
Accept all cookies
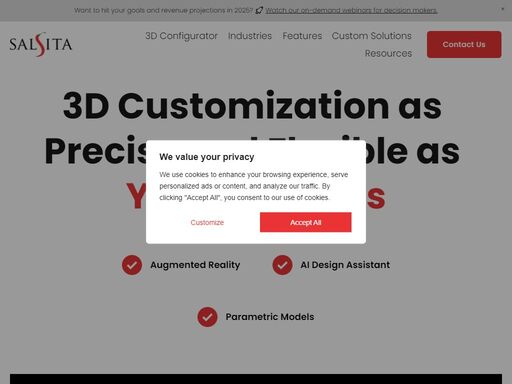pyautogui.click(x=306, y=222)
